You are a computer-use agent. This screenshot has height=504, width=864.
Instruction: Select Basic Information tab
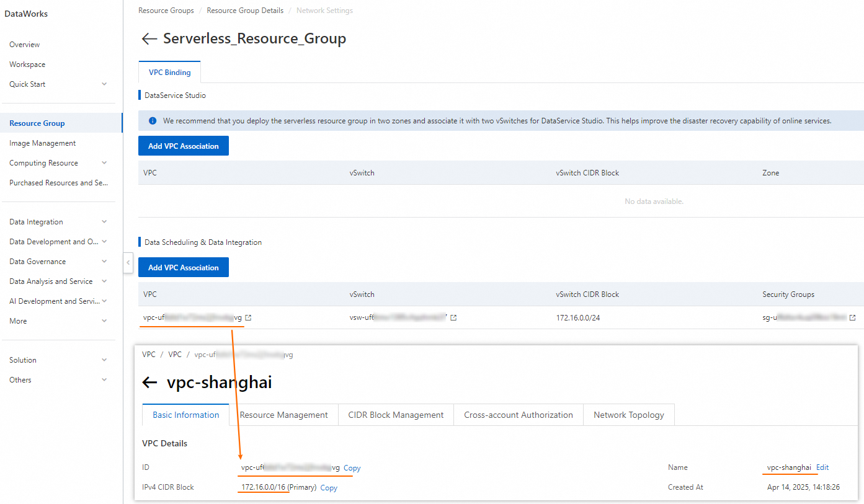pyautogui.click(x=186, y=415)
